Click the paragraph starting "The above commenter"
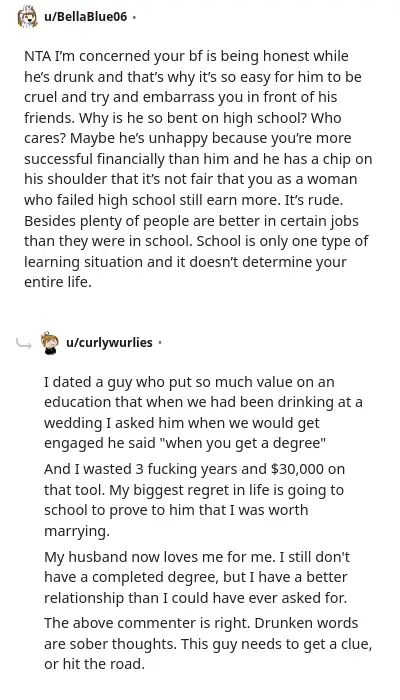 208,643
